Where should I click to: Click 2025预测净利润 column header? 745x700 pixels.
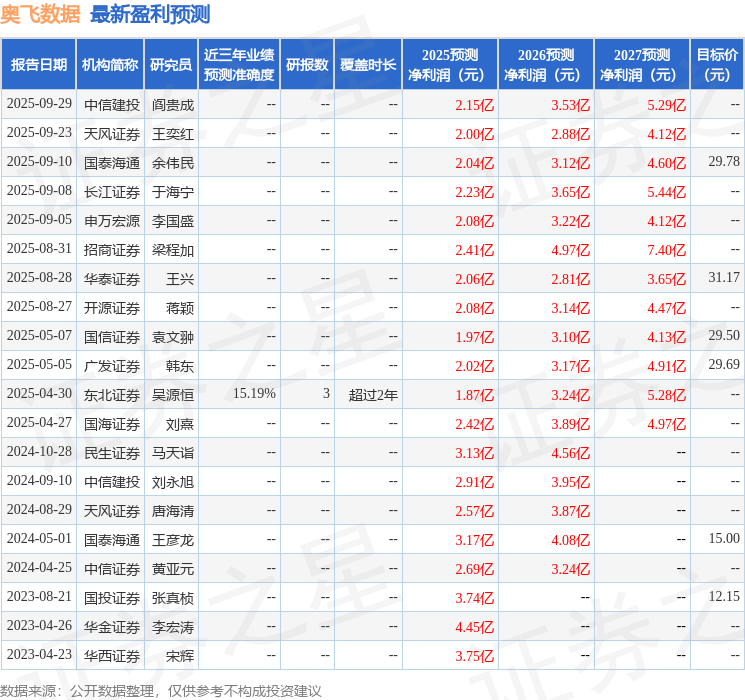(450, 65)
